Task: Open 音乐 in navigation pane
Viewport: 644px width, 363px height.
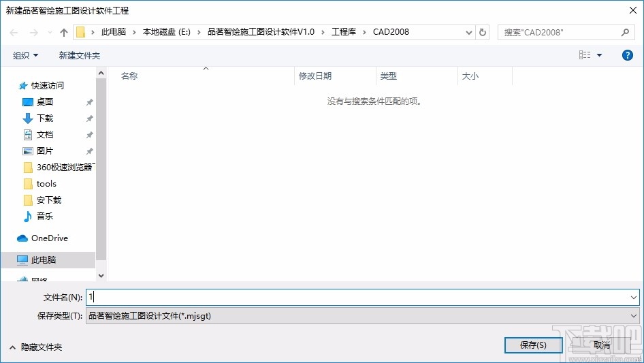Action: tap(45, 217)
